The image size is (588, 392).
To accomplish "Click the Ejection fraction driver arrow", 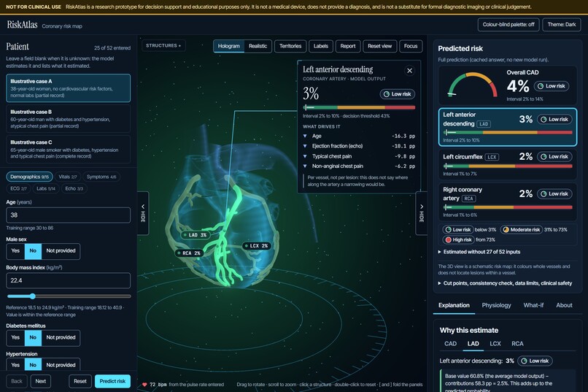I will [x=305, y=146].
